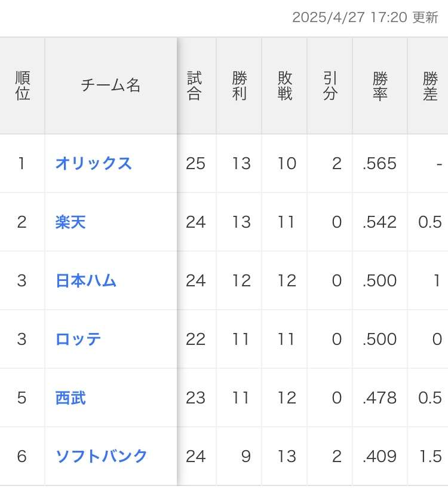The image size is (448, 492).
Task: Open the 楽天 team link
Action: [70, 222]
